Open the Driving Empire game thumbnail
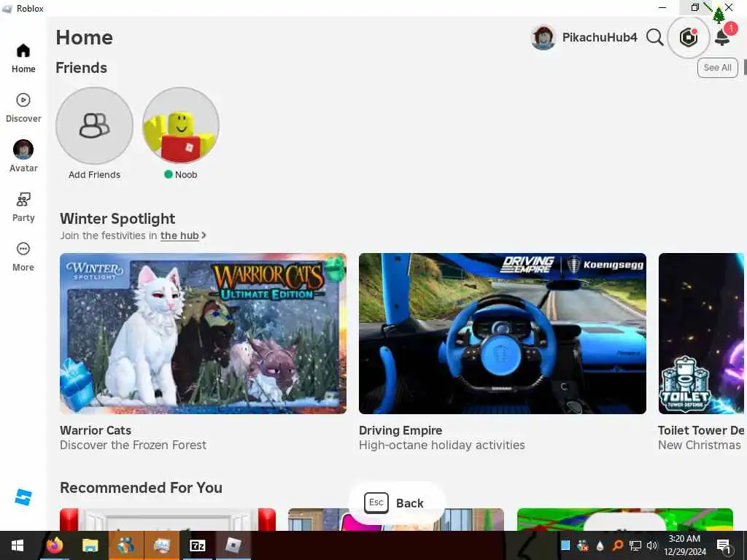 click(503, 333)
